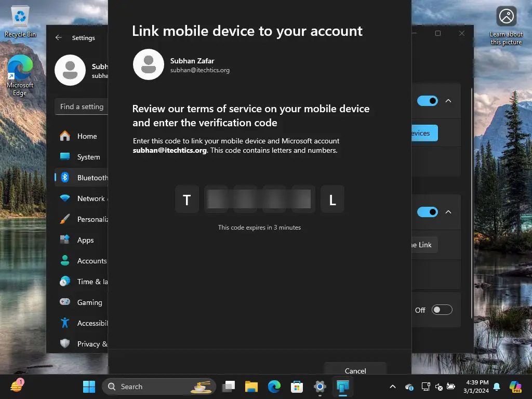Click the Find a setting search box
The height and width of the screenshot is (399, 532).
82,107
